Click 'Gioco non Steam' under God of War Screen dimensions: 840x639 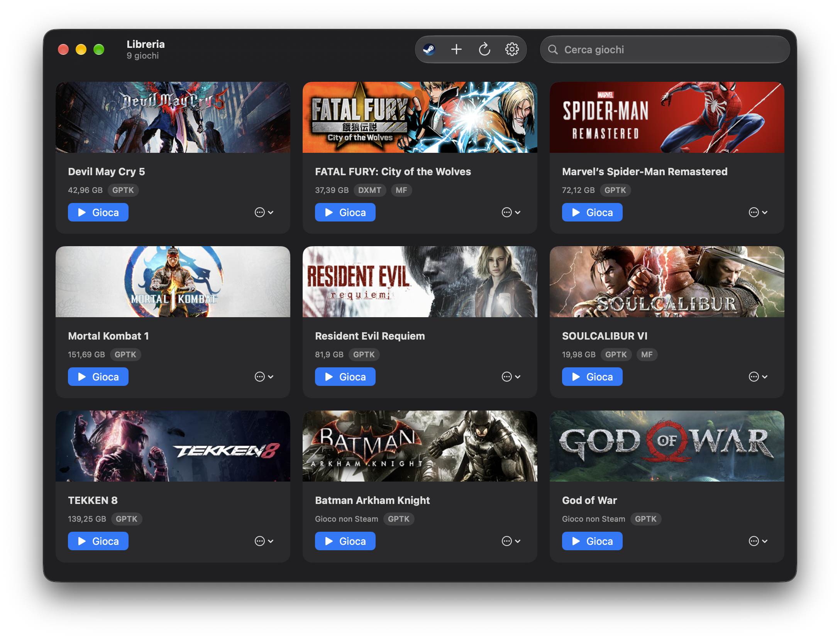pos(593,519)
